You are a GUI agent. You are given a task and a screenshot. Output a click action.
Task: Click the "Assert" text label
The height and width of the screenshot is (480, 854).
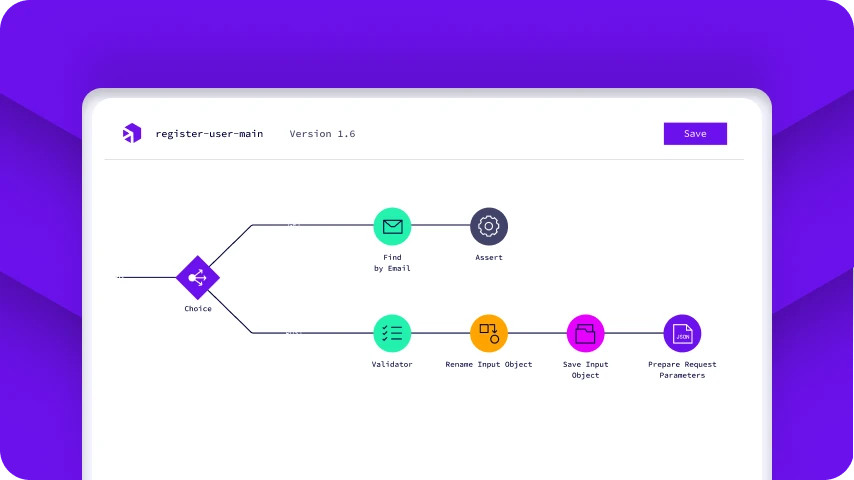(489, 258)
